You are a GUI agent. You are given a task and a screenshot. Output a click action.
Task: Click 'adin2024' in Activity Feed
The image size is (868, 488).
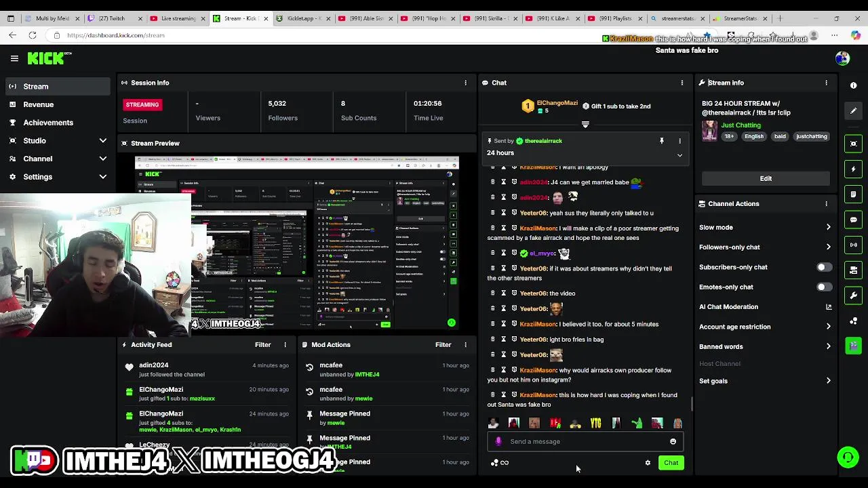click(153, 365)
